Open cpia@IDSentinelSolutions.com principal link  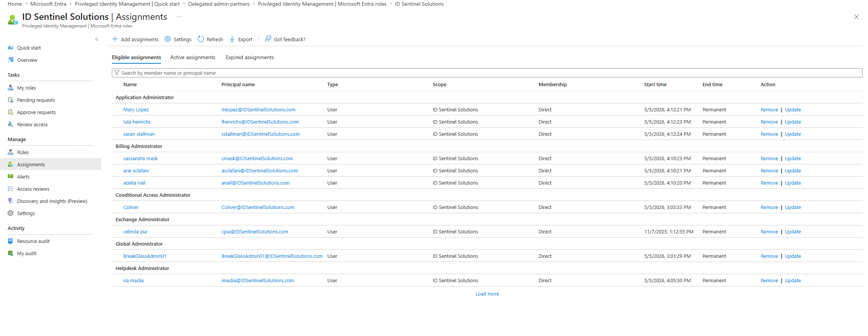[x=255, y=232]
